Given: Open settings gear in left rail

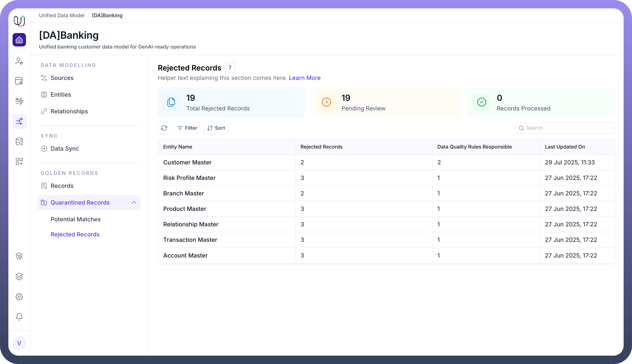Looking at the screenshot, I should coord(19,296).
